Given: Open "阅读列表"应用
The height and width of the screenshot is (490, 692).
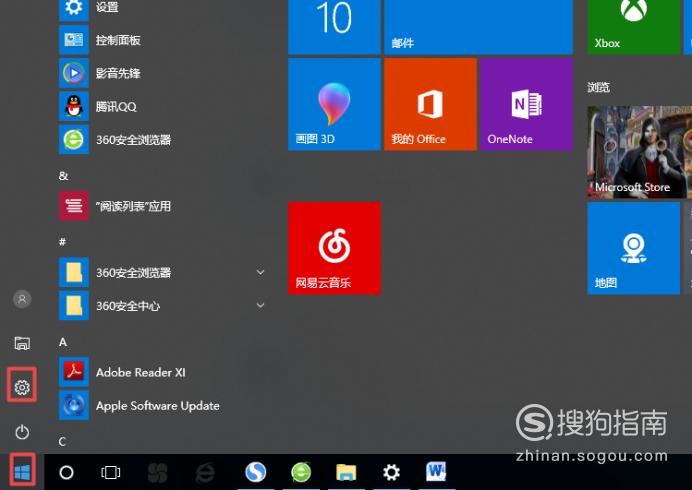Looking at the screenshot, I should [163, 206].
